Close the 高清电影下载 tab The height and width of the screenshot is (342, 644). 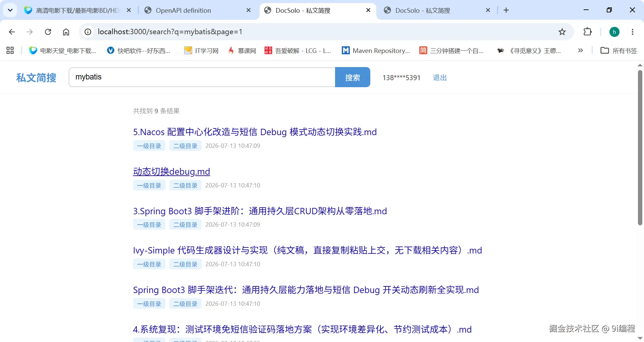coord(129,10)
